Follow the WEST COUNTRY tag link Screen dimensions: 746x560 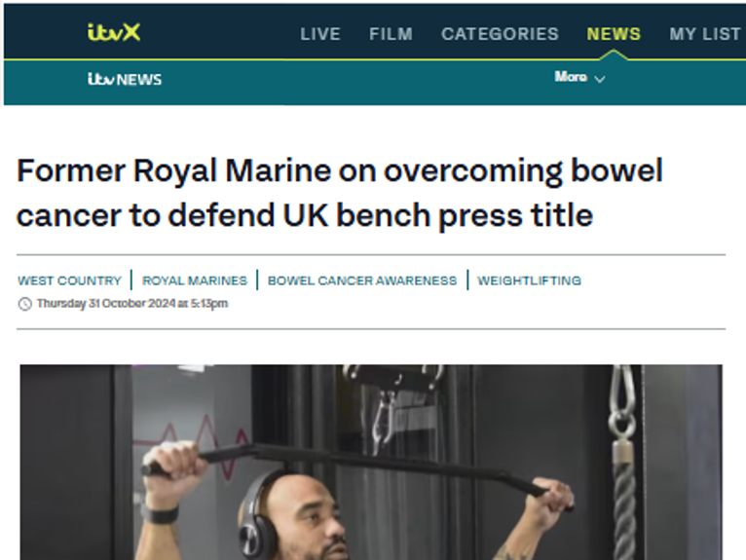point(69,280)
